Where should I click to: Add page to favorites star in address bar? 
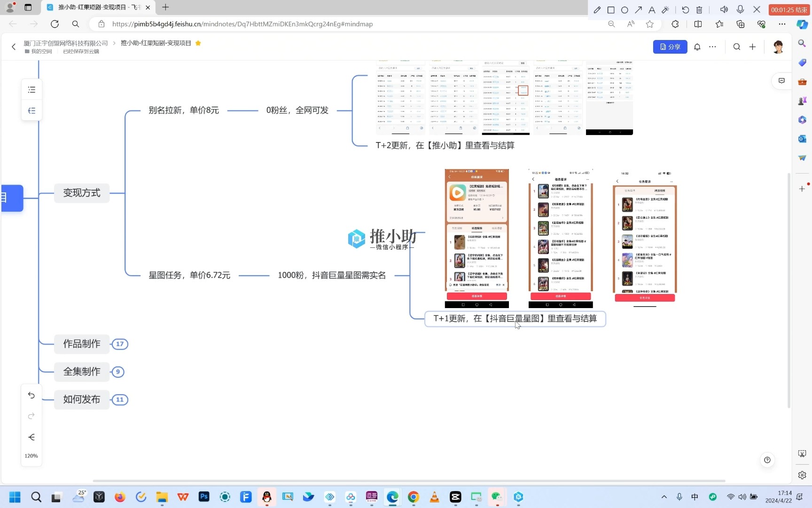650,24
